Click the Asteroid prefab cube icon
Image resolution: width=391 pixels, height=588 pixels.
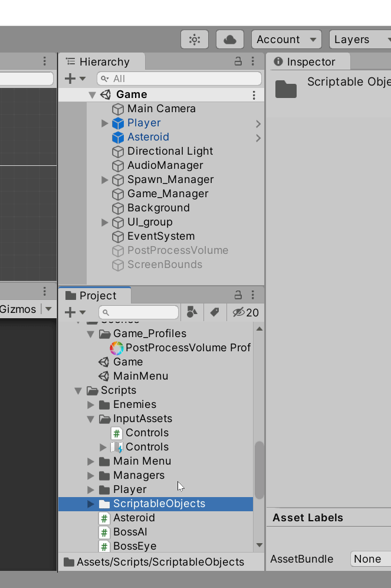pos(118,137)
